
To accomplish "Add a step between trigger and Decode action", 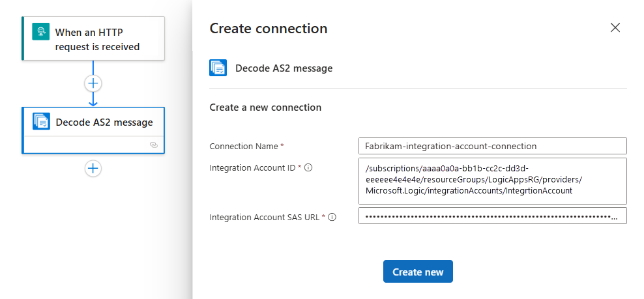I will click(x=93, y=83).
